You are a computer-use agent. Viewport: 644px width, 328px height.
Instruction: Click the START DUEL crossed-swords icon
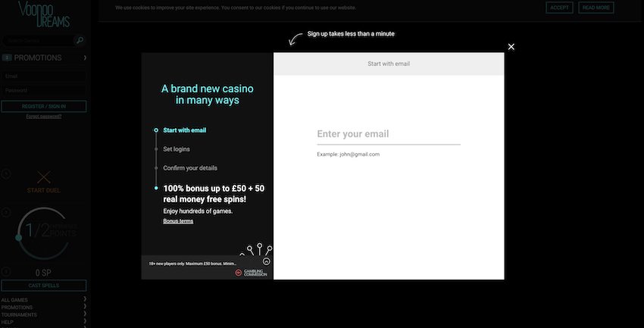coord(44,177)
